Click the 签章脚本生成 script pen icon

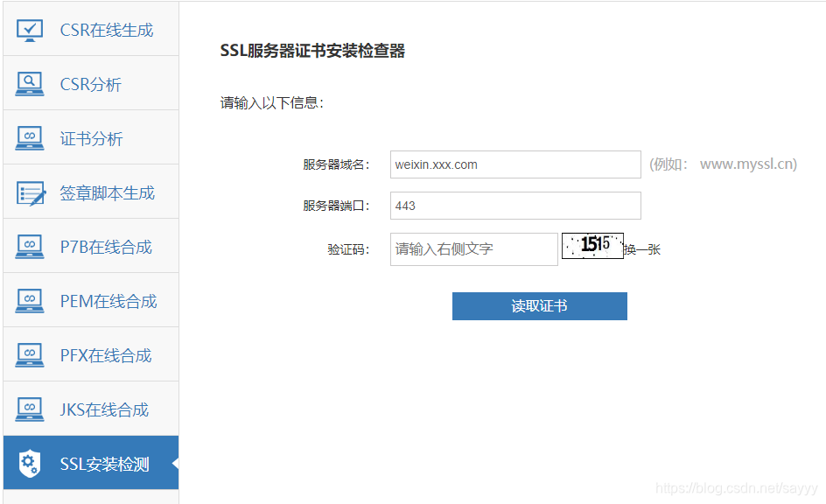[29, 192]
